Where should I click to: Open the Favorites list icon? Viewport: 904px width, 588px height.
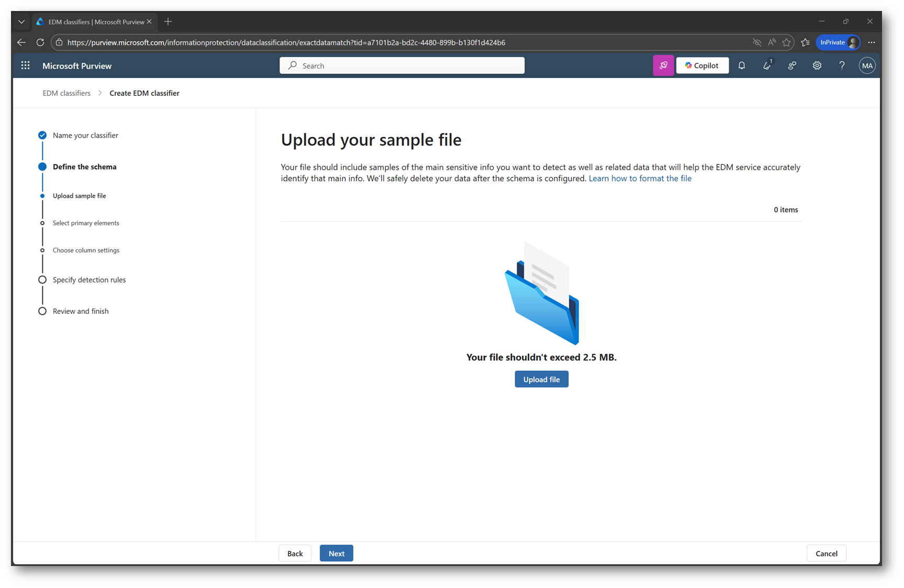(805, 42)
